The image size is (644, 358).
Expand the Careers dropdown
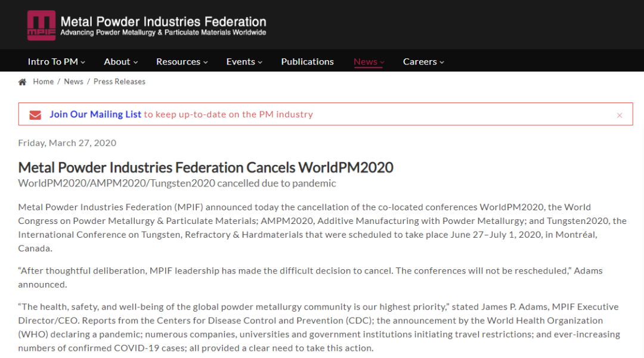tap(423, 62)
